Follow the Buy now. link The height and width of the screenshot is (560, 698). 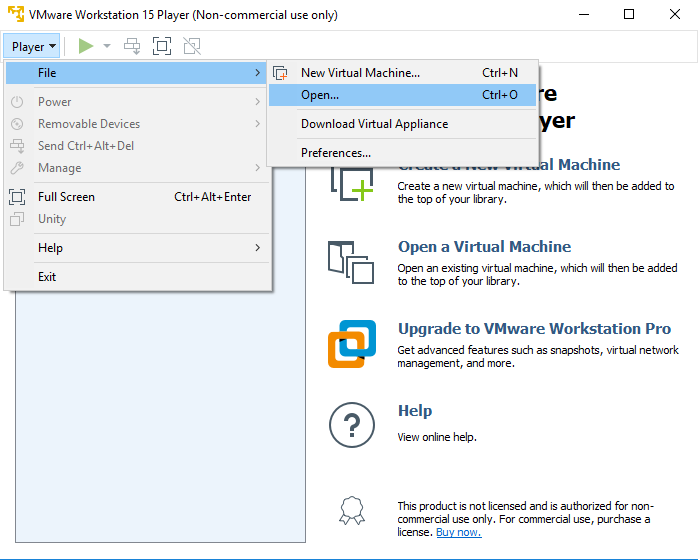click(459, 532)
